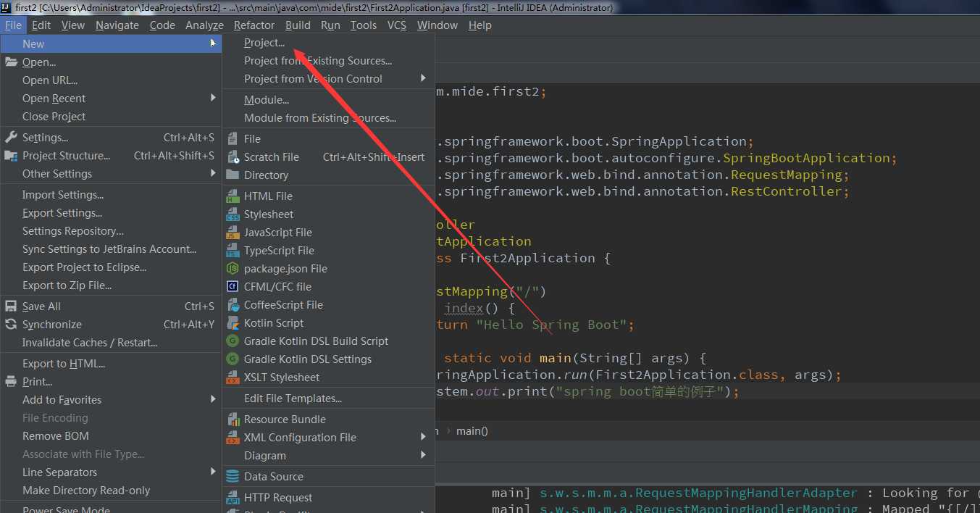Open the VCS menu
The image size is (980, 513).
click(x=397, y=25)
